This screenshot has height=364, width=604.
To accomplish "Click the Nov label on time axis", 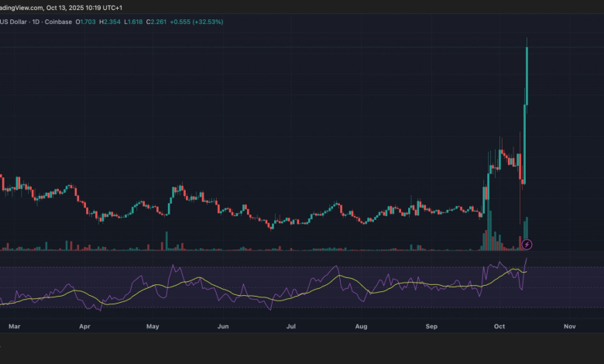I will pyautogui.click(x=569, y=327).
